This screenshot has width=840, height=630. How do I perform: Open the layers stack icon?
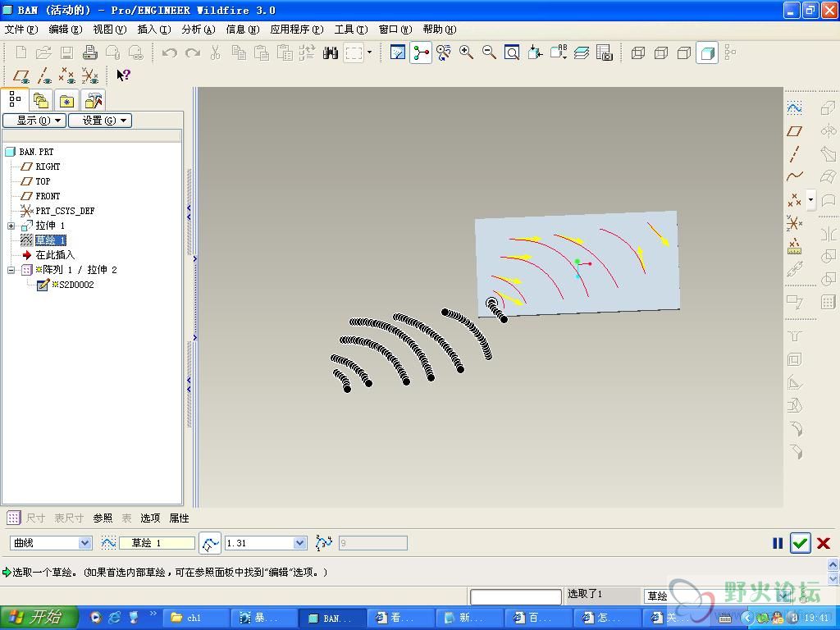(x=582, y=52)
